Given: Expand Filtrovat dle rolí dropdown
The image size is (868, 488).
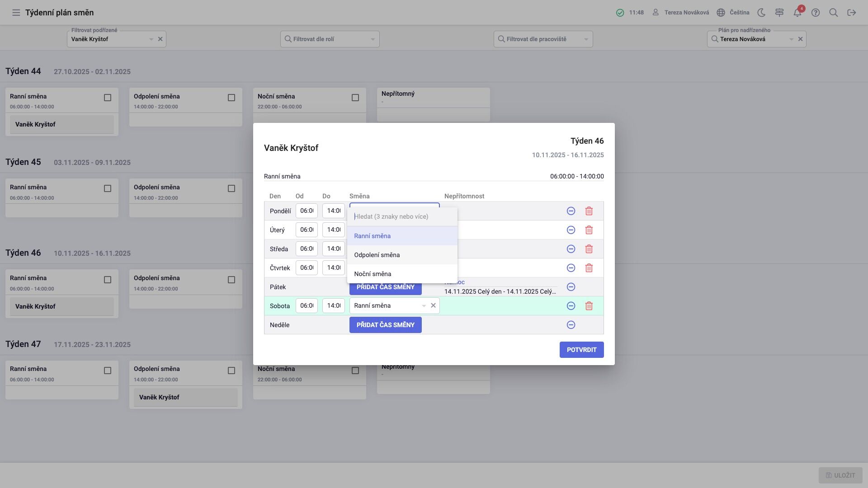Looking at the screenshot, I should click(373, 39).
